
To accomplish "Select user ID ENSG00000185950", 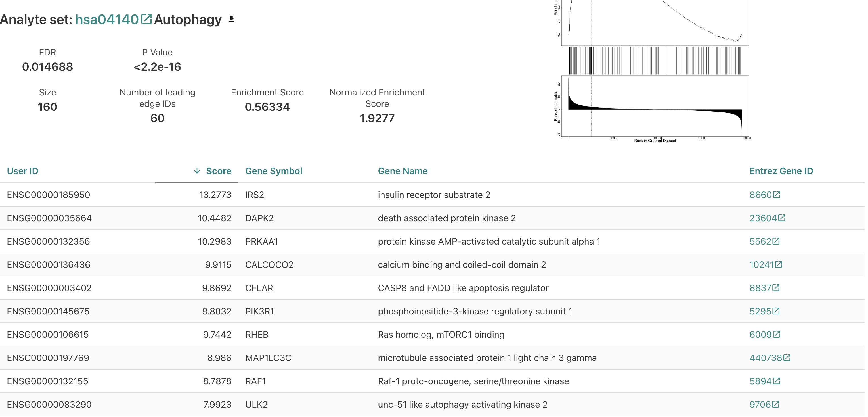I will pos(49,195).
